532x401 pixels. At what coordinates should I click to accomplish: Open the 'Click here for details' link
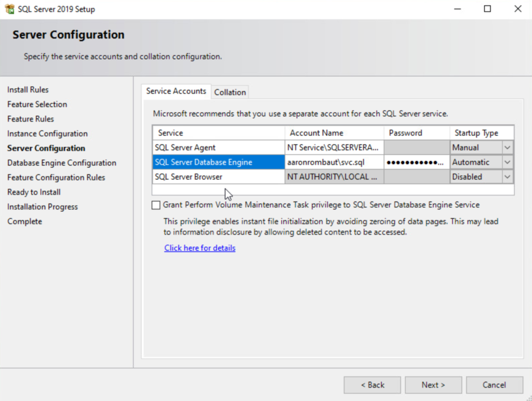pos(199,248)
